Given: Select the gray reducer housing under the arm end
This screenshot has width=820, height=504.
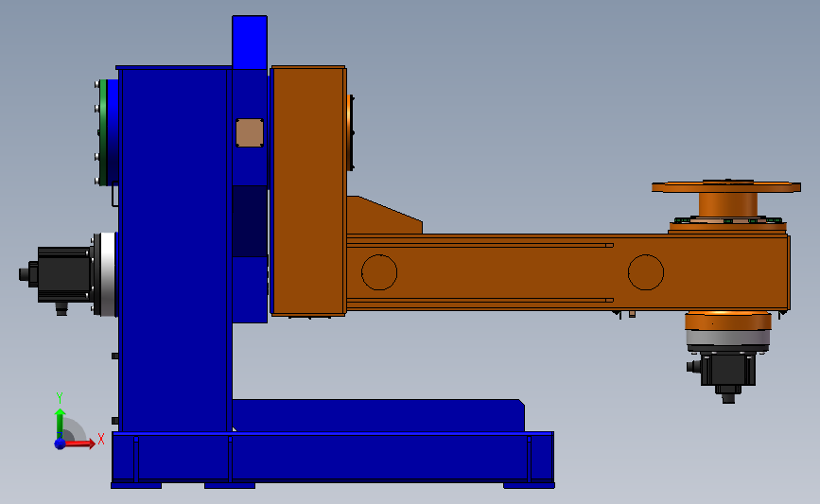Looking at the screenshot, I should (728, 339).
